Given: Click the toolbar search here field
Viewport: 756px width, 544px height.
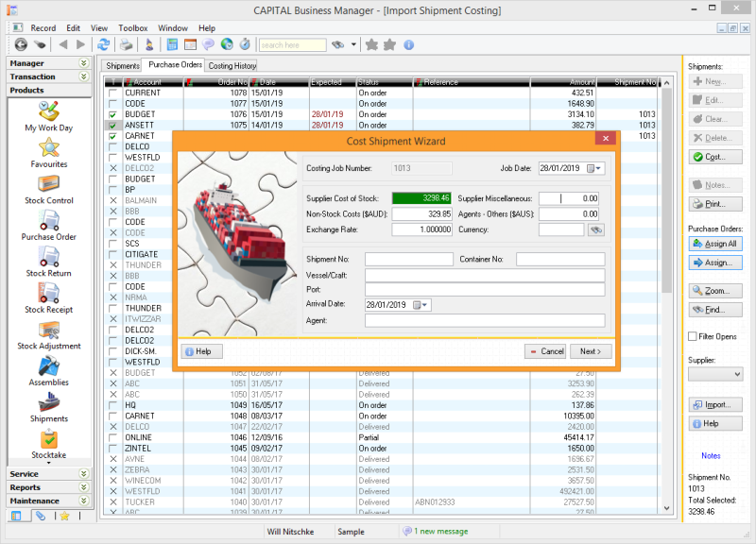Looking at the screenshot, I should (x=293, y=44).
